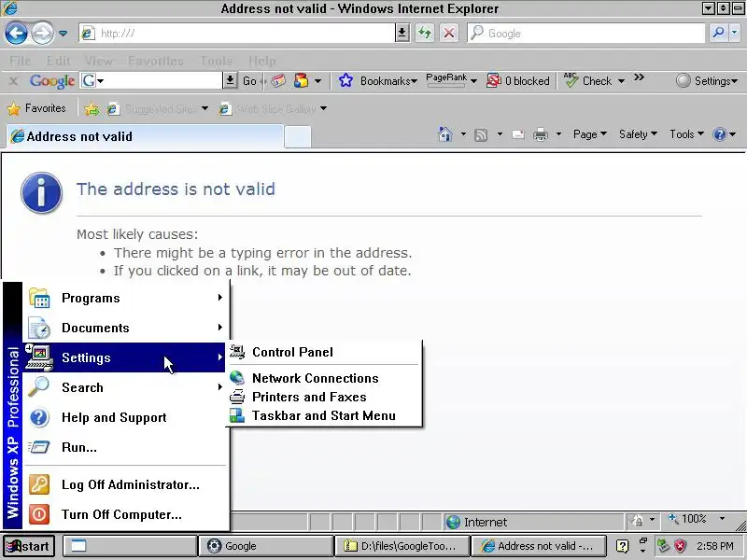Viewport: 747px width, 560px height.
Task: Open Control Panel from Settings submenu
Action: coord(323,352)
